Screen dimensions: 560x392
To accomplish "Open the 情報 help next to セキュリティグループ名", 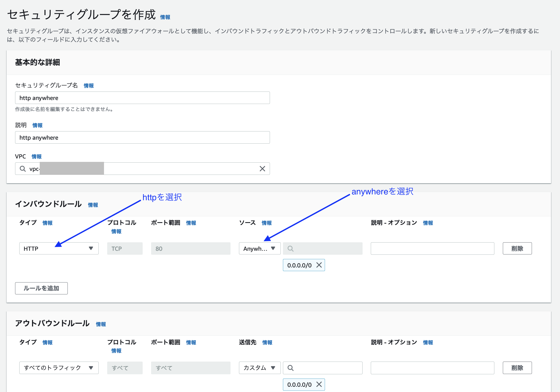I will [x=88, y=85].
